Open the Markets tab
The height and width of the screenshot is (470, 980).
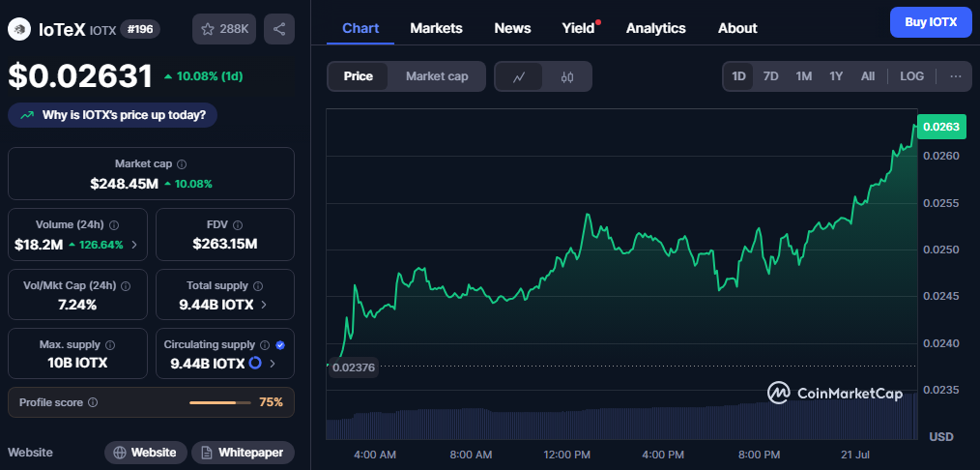point(436,28)
